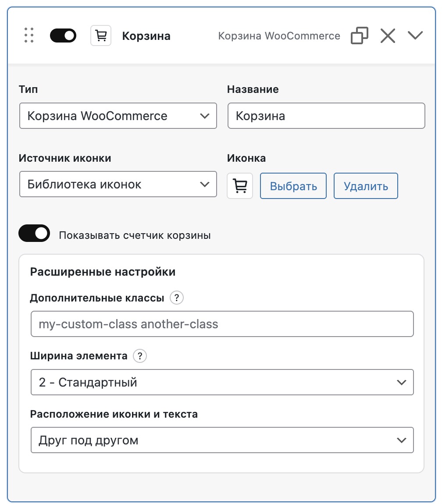Open Расположение иконки и текста dropdown
Viewport: 442px width, 504px height.
click(x=222, y=440)
